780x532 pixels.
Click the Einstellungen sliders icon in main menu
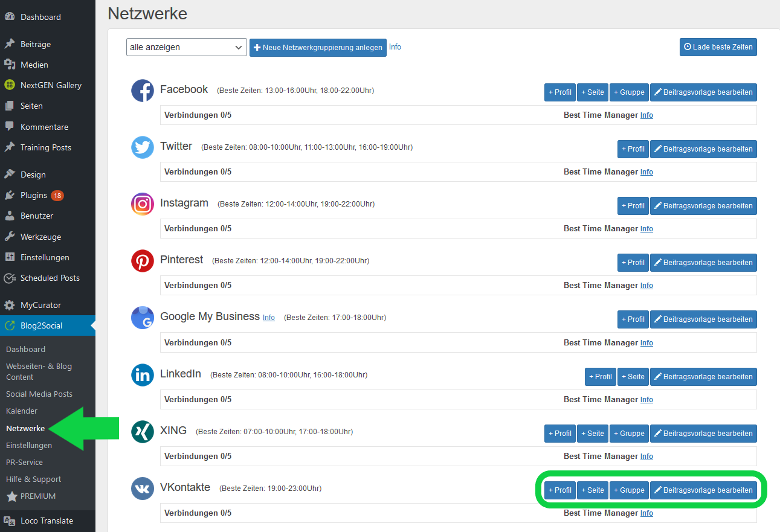click(10, 257)
